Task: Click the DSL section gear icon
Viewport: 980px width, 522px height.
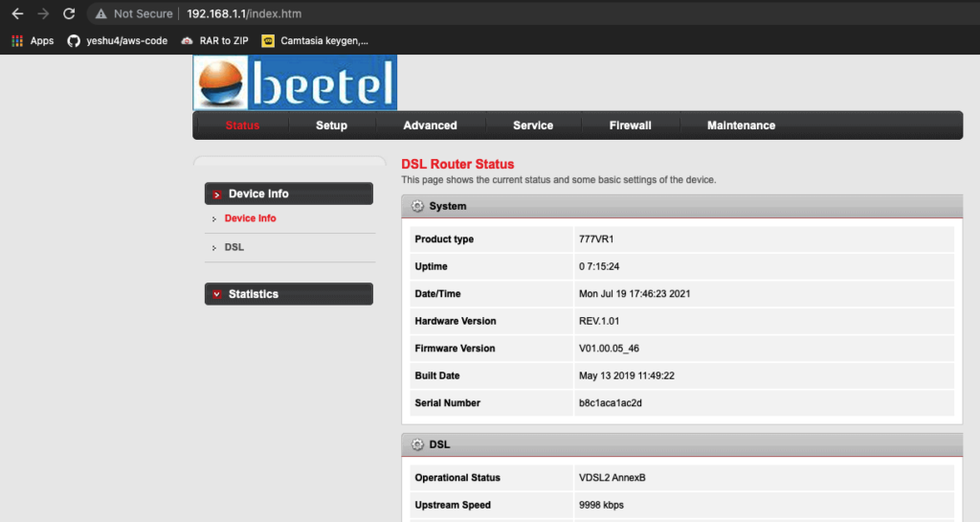Action: pos(417,444)
